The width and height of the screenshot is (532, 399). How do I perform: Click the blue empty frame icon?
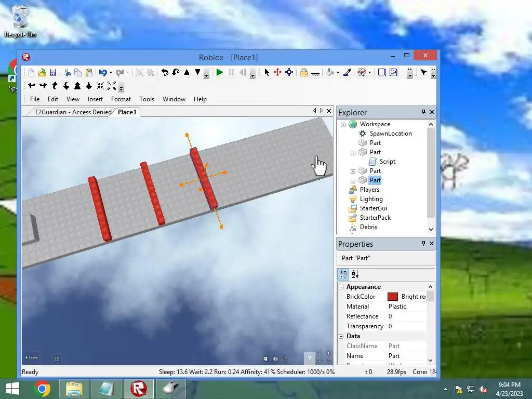tap(382, 72)
